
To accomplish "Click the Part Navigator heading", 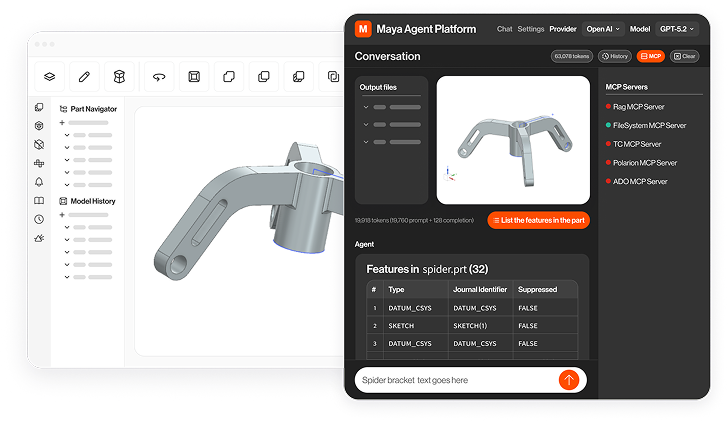I will 94,109.
